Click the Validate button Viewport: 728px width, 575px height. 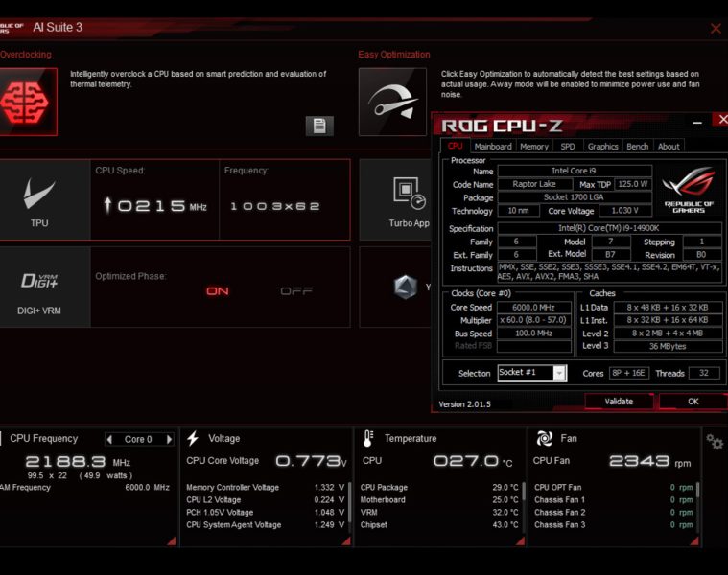(x=619, y=402)
